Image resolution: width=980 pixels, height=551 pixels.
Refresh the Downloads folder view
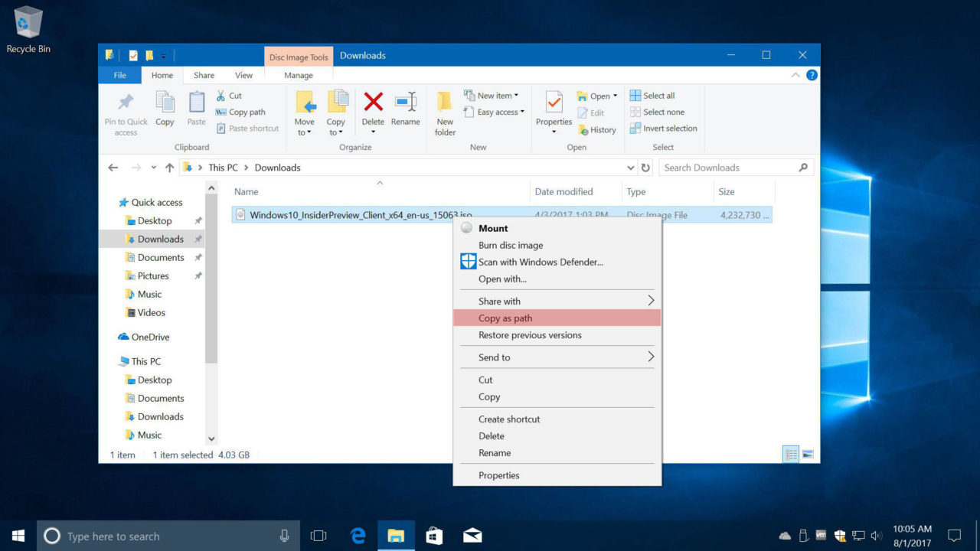pos(645,168)
